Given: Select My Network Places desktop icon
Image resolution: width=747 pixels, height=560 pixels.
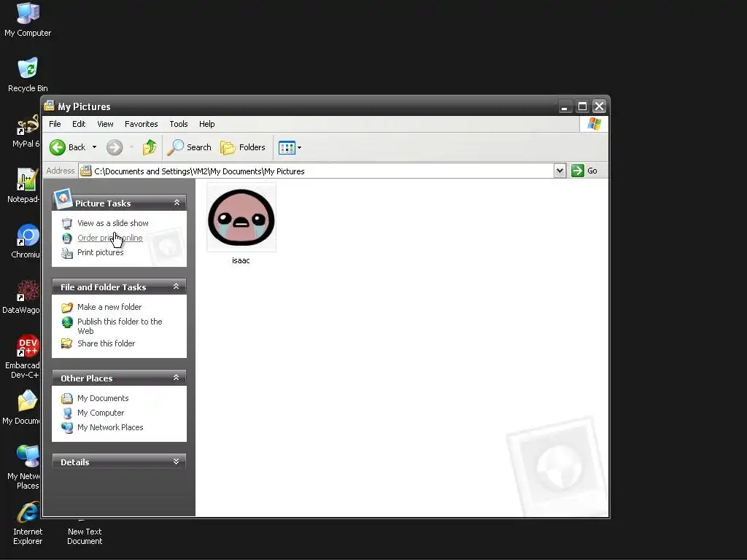Looking at the screenshot, I should pyautogui.click(x=25, y=467).
